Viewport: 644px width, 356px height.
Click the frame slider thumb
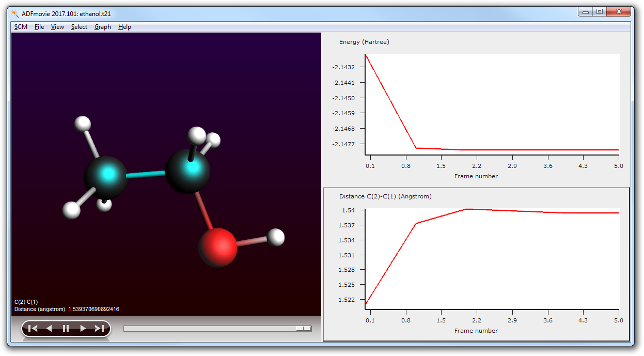tap(303, 328)
